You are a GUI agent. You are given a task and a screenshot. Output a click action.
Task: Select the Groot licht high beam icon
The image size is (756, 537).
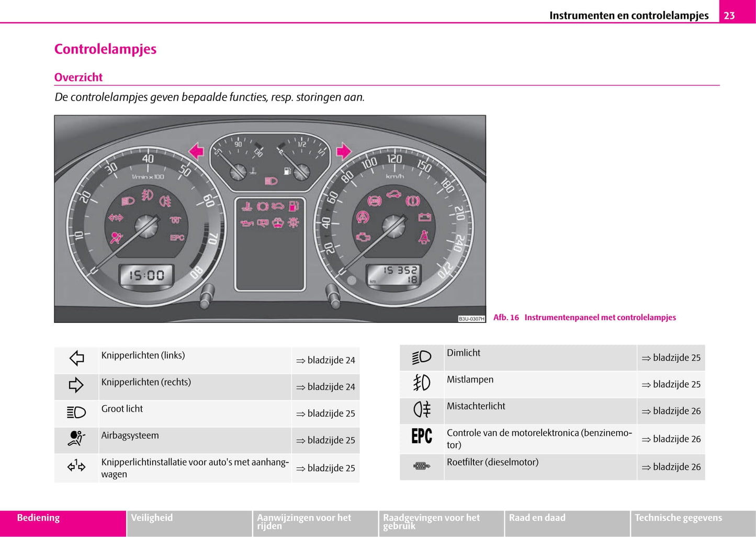coord(76,412)
